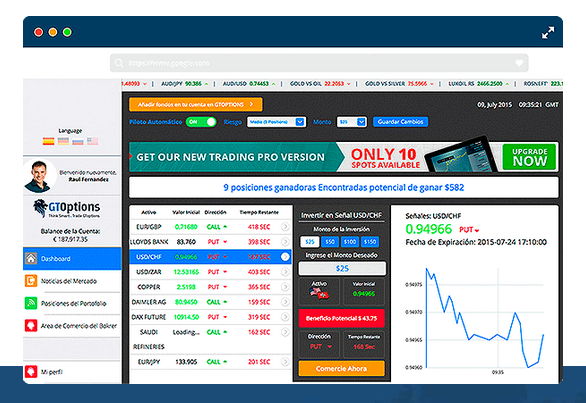Select the $150 investment amount option
Viewport: 586px width, 403px height.
pyautogui.click(x=370, y=242)
